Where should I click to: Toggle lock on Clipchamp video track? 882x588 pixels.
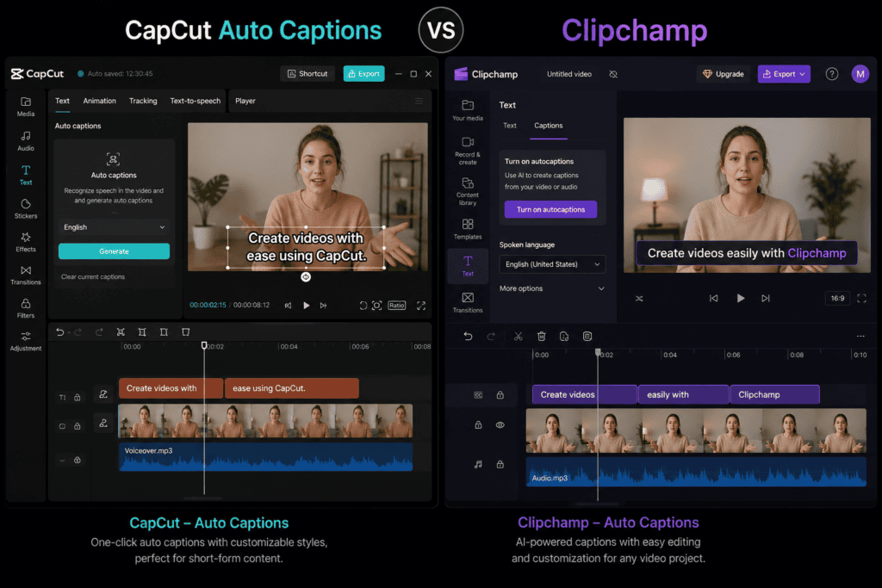point(478,425)
